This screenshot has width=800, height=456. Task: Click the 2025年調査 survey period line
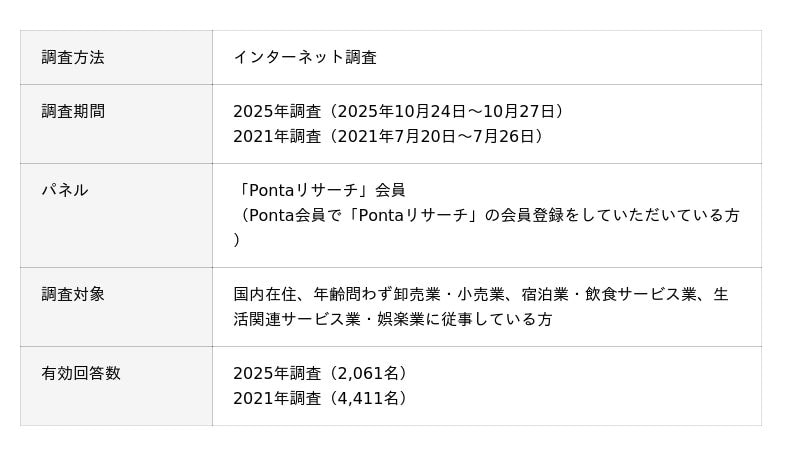(400, 112)
